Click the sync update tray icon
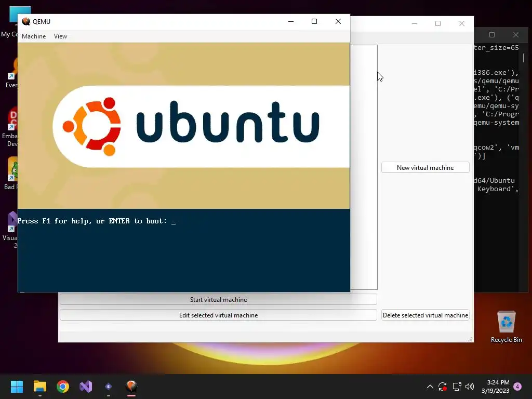The height and width of the screenshot is (399, 532). coord(443,387)
